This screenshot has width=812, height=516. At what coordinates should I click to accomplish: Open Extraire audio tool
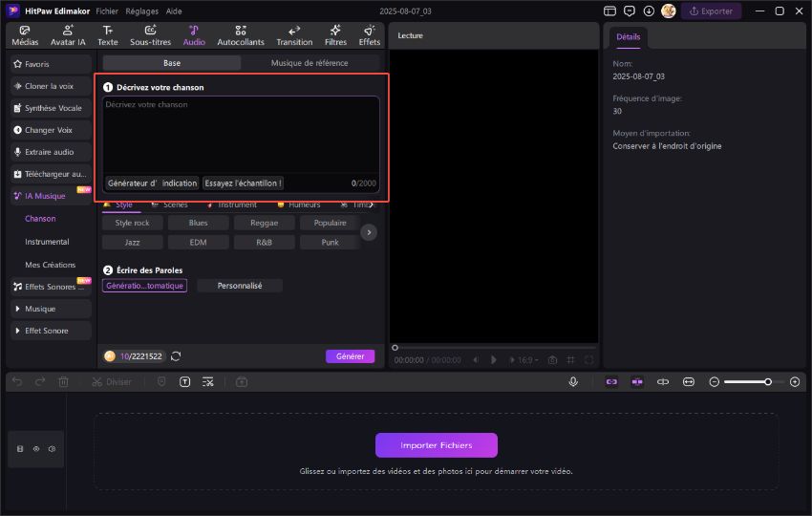(51, 152)
